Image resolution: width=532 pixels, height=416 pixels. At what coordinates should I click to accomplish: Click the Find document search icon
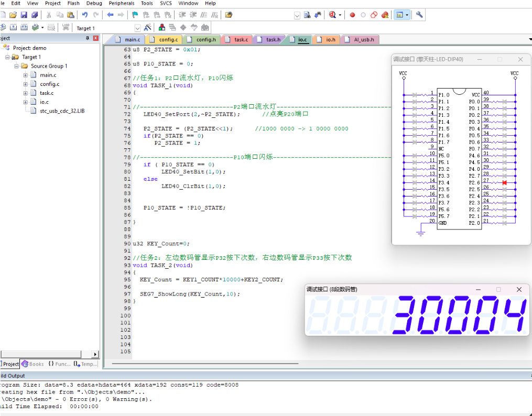click(307, 15)
